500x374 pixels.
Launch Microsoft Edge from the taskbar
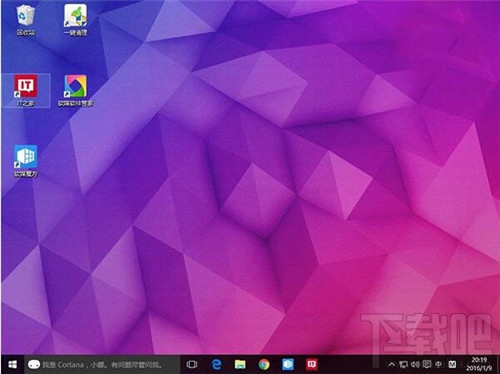[x=217, y=364]
